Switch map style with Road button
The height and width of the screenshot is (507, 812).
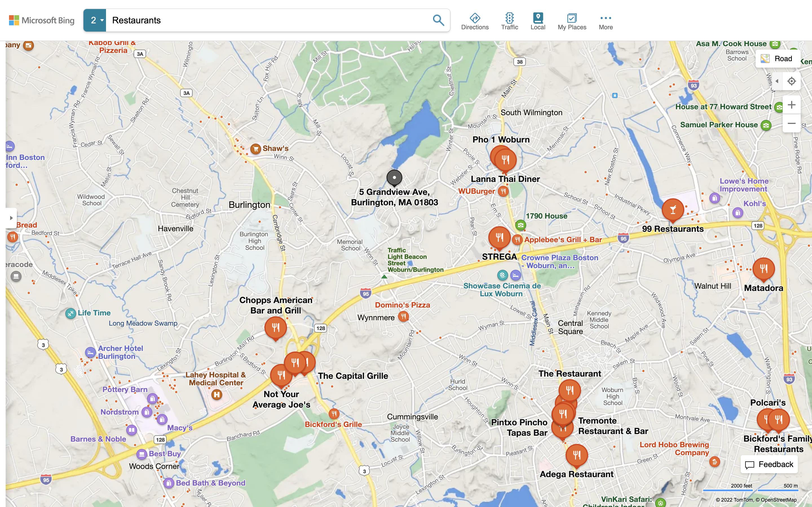point(778,59)
